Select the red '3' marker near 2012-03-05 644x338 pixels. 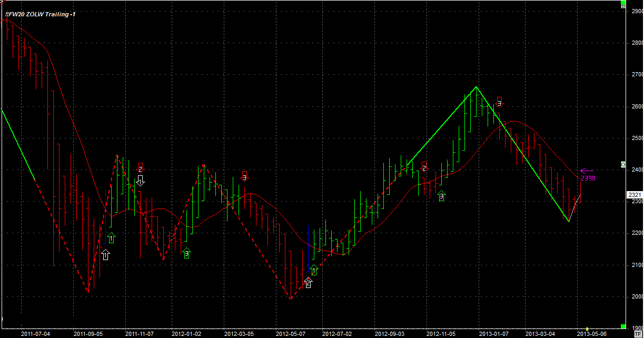point(244,176)
